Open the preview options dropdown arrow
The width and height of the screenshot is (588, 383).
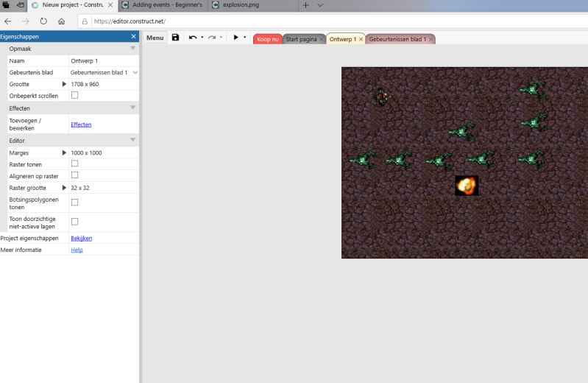pyautogui.click(x=245, y=37)
